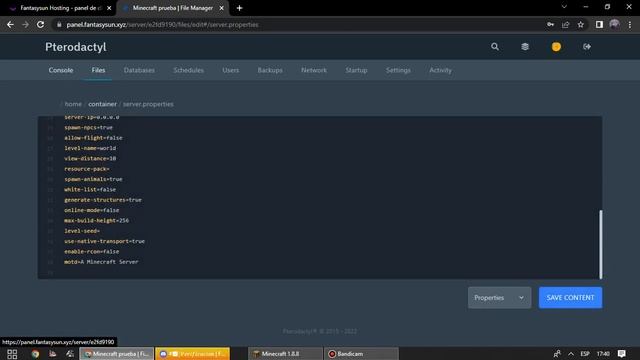Open the Startup tab
This screenshot has height=360, width=640.
click(x=356, y=70)
